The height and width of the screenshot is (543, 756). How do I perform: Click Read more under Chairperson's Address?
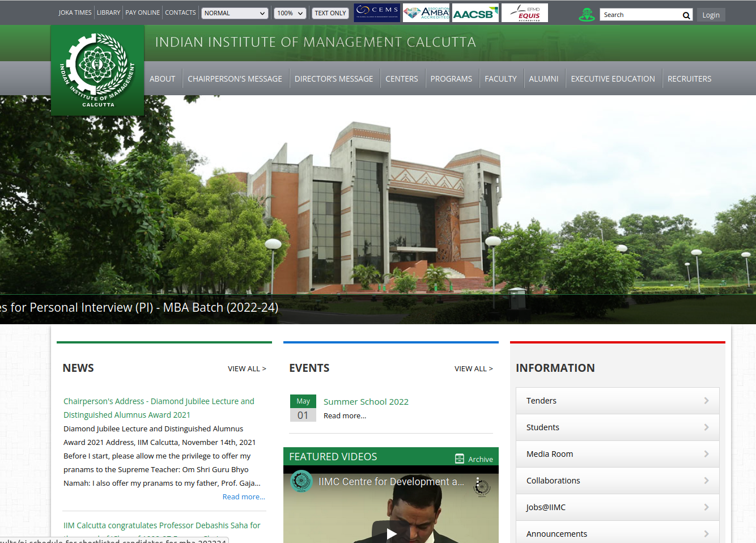click(x=244, y=497)
